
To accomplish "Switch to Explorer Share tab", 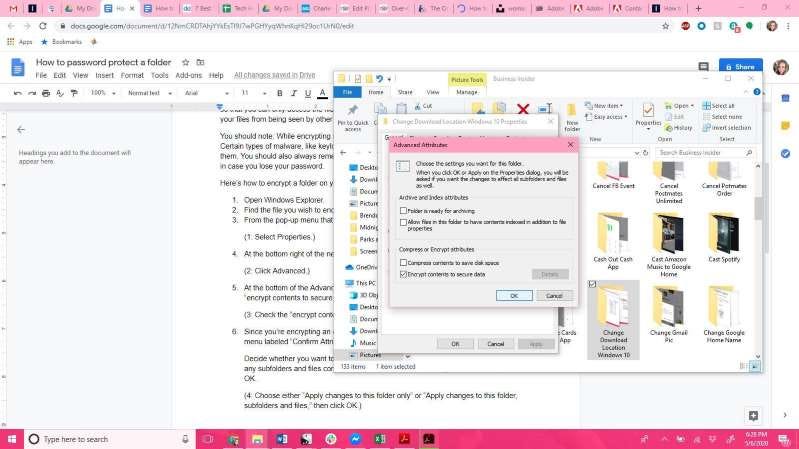I will tap(405, 92).
